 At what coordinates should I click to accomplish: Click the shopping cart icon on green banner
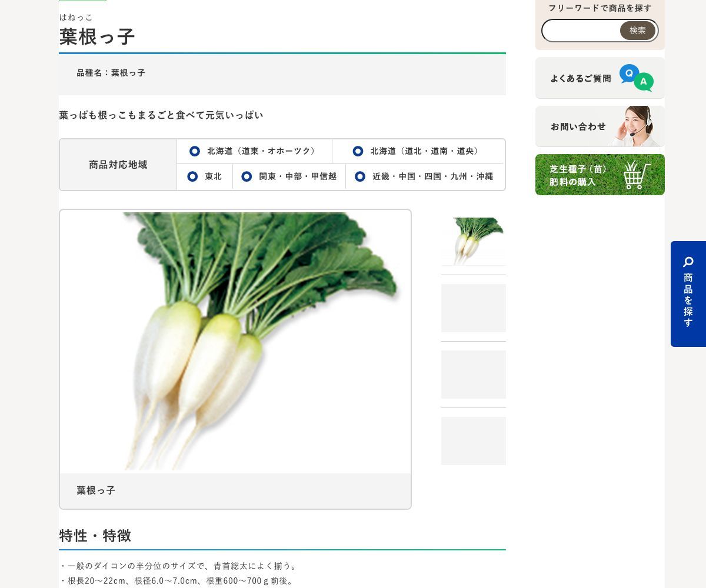pos(637,175)
